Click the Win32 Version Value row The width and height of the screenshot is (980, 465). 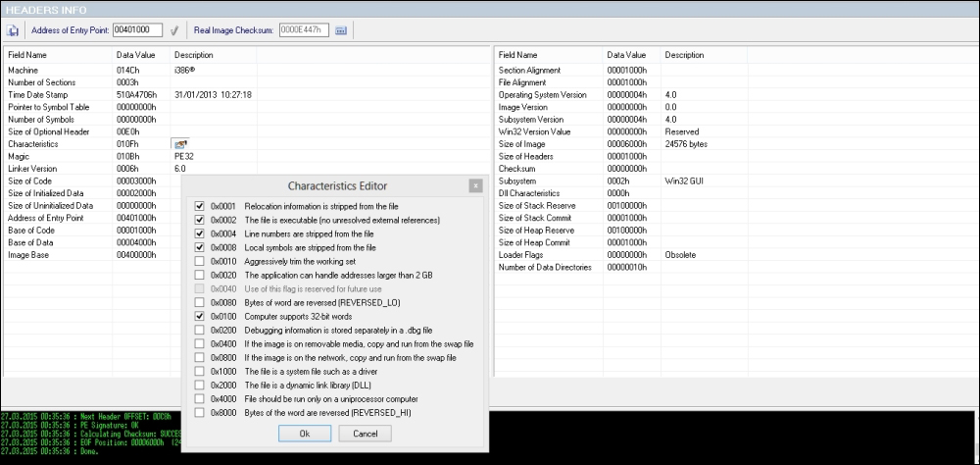tap(735, 132)
